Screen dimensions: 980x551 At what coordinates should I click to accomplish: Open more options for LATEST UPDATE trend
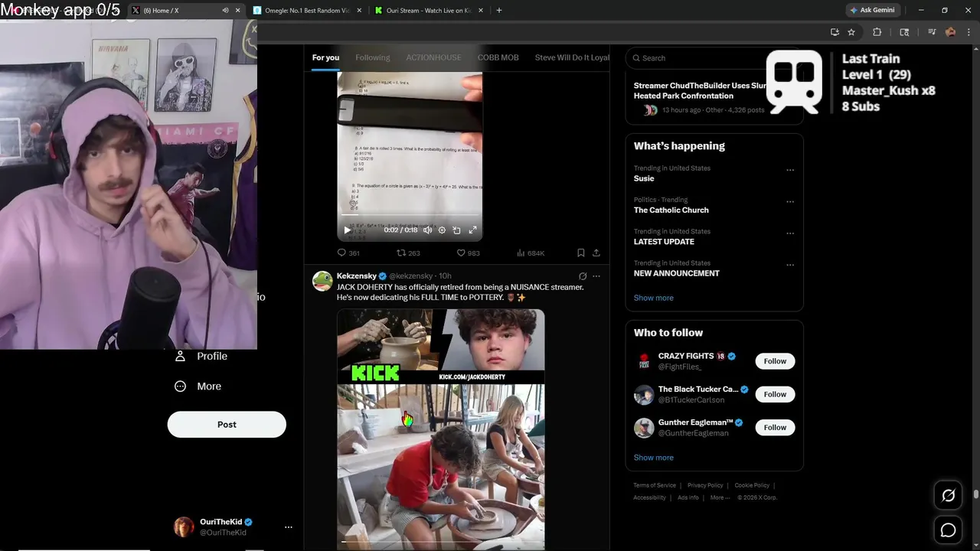790,233
